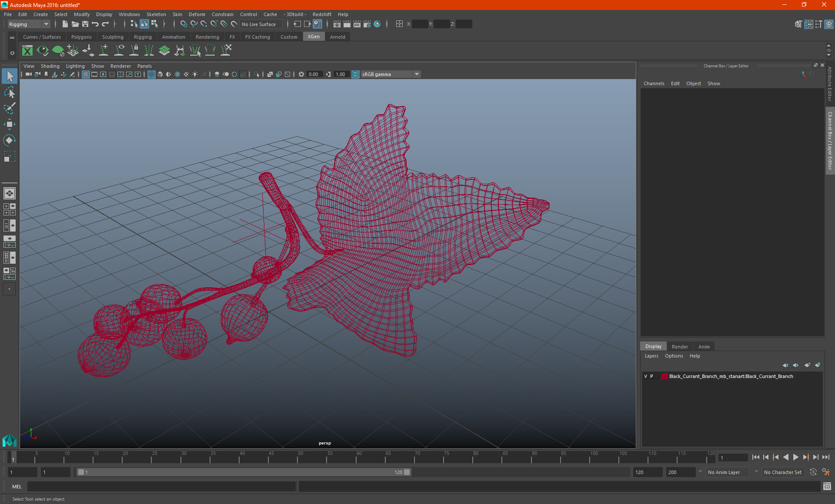Toggle smooth shade all icon
Image resolution: width=835 pixels, height=504 pixels.
pyautogui.click(x=160, y=74)
